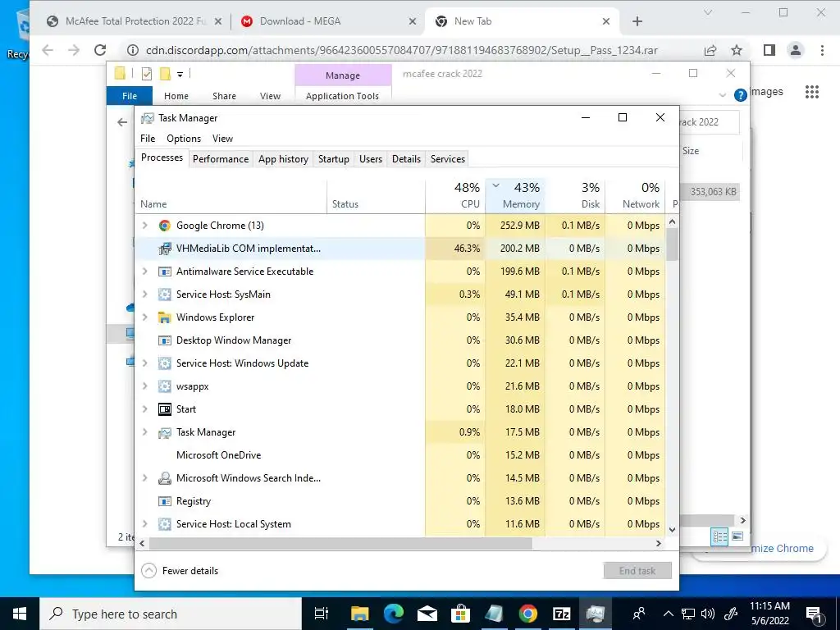Open File Explorer from the taskbar
Image resolution: width=840 pixels, height=630 pixels.
[x=360, y=614]
